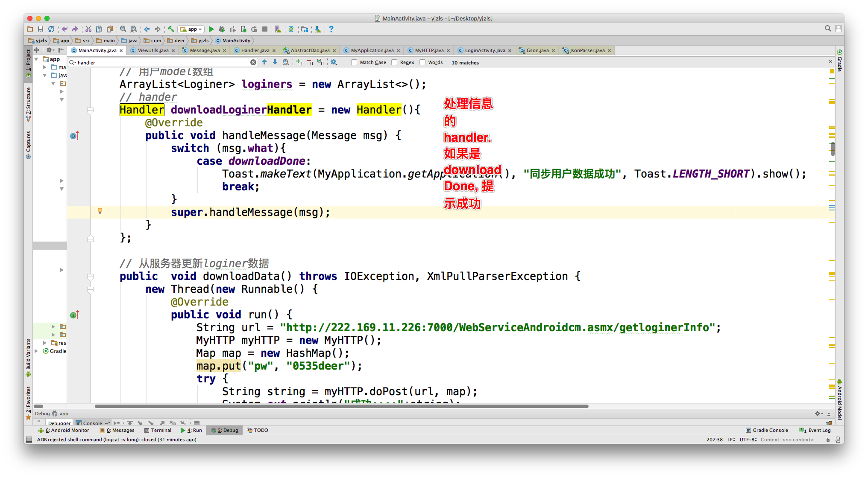Open the SDK Manager download icon

click(318, 29)
